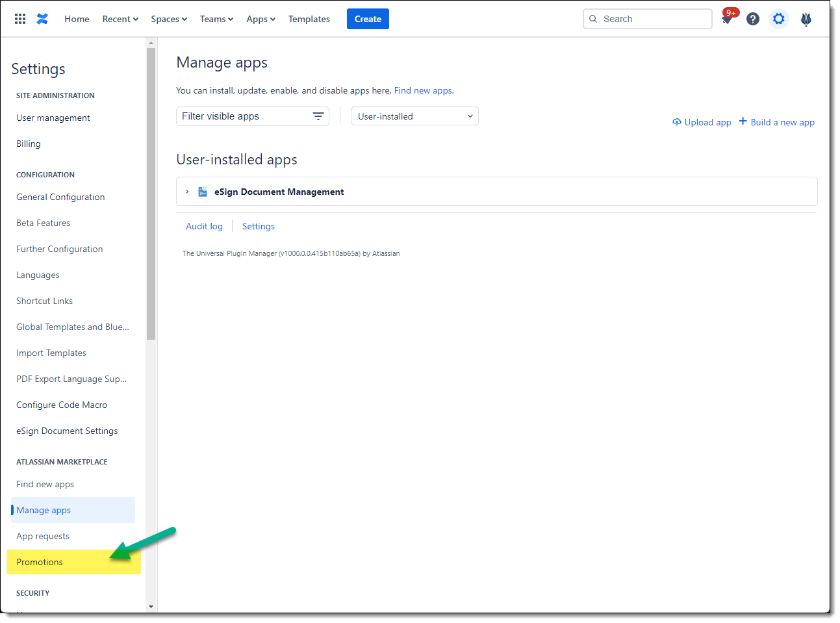The image size is (840, 623).
Task: Click the eSign Document Management app icon
Action: click(x=203, y=192)
